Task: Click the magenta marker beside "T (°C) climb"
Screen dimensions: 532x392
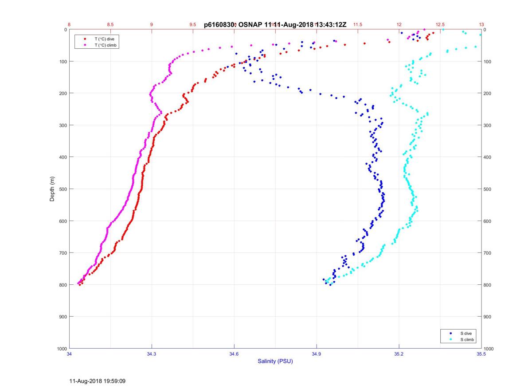Action: click(85, 45)
